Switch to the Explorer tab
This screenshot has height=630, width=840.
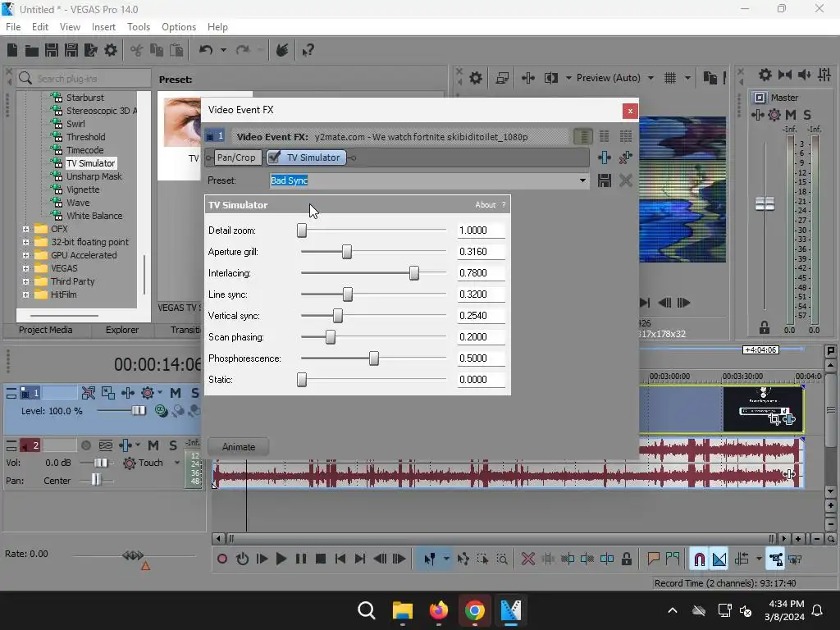point(121,330)
